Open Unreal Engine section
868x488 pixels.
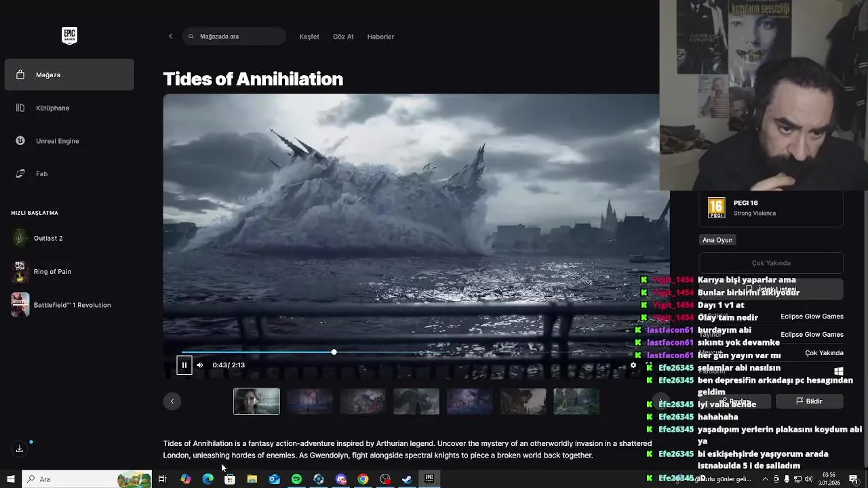tap(69, 141)
